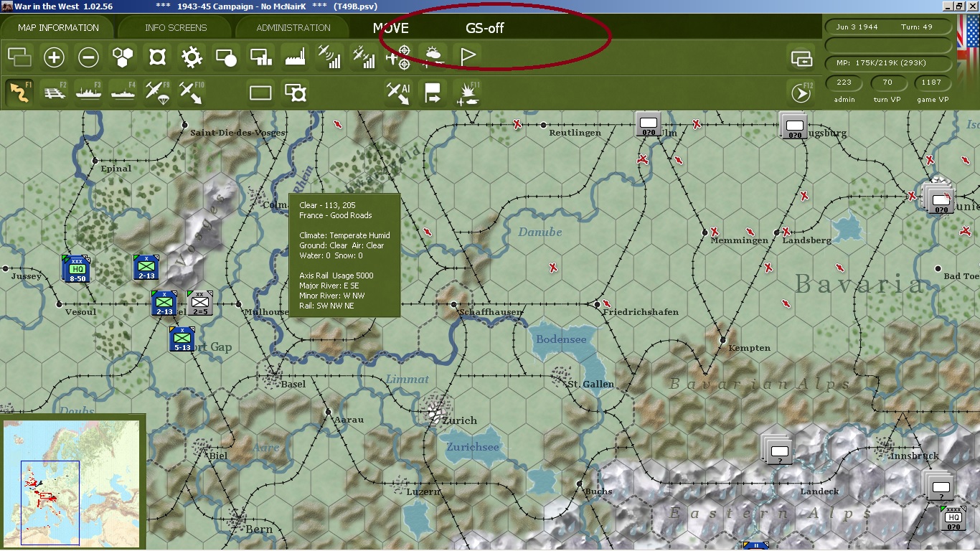Show single-plane air recon levels icon

pyautogui.click(x=330, y=57)
